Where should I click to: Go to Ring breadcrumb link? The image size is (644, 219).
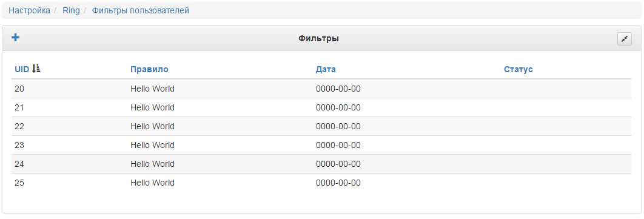71,11
